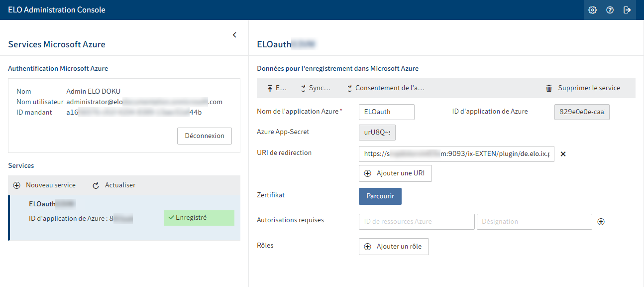Click the trash icon to delete the service
The width and height of the screenshot is (644, 287).
[x=549, y=88]
